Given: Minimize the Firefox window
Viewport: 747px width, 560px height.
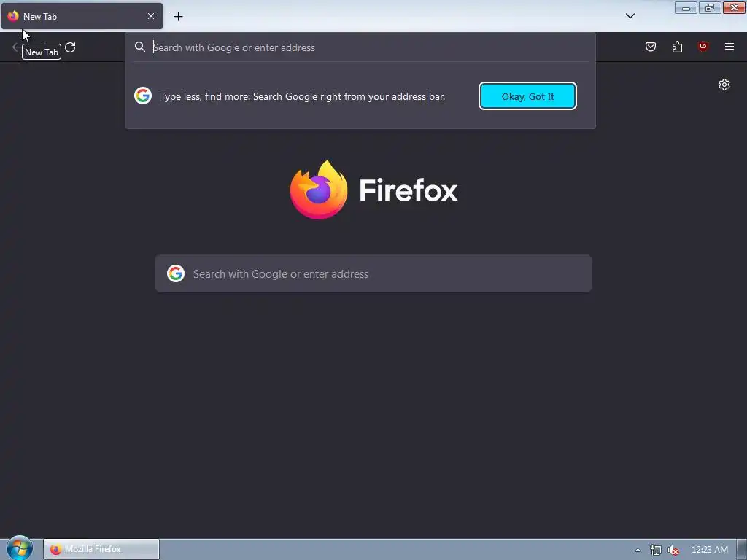Looking at the screenshot, I should click(x=686, y=8).
